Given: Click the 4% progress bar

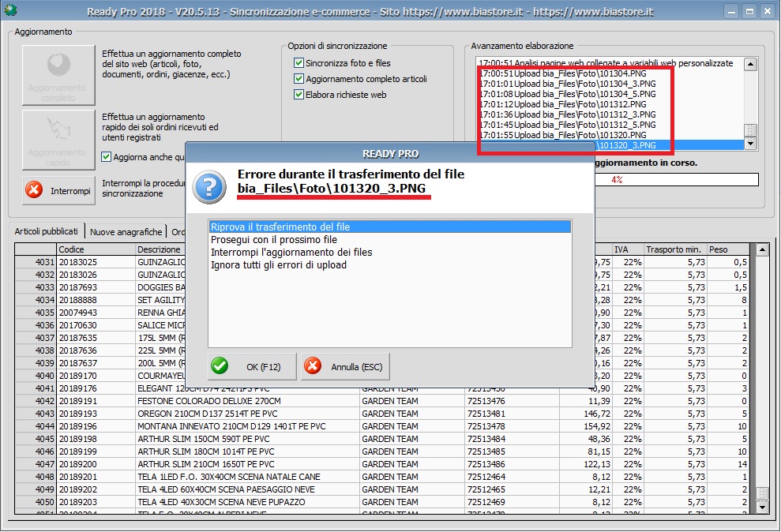Looking at the screenshot, I should click(x=677, y=180).
